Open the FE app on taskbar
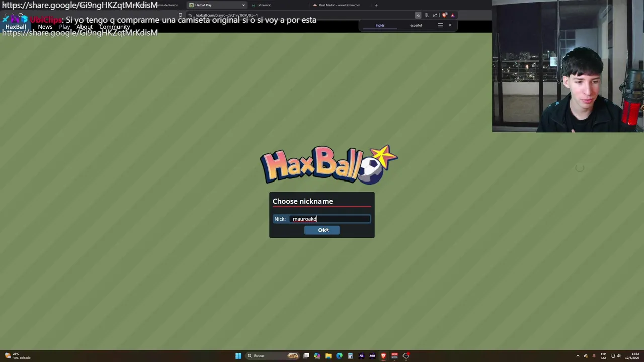 pyautogui.click(x=361, y=356)
